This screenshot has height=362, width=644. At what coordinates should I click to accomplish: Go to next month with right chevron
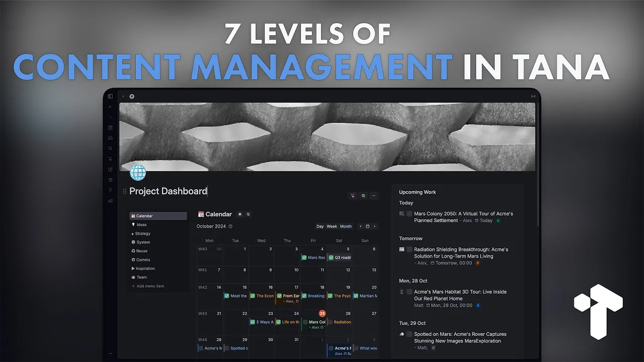pyautogui.click(x=374, y=226)
